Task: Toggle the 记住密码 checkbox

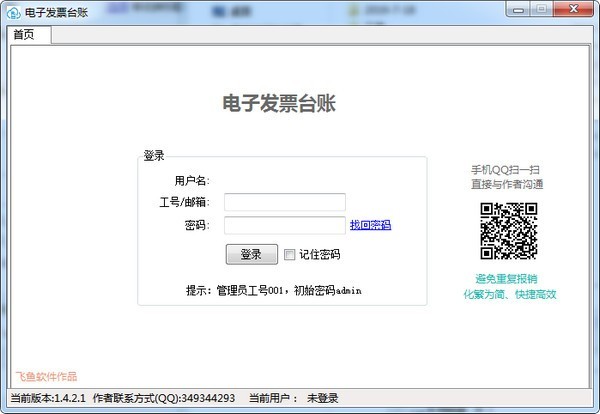Action: click(x=290, y=254)
